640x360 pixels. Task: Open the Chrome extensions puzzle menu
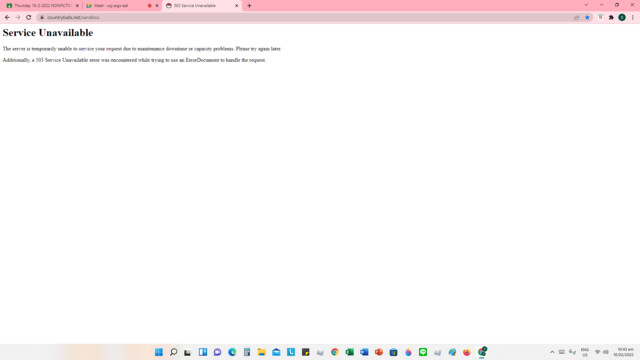tap(611, 18)
